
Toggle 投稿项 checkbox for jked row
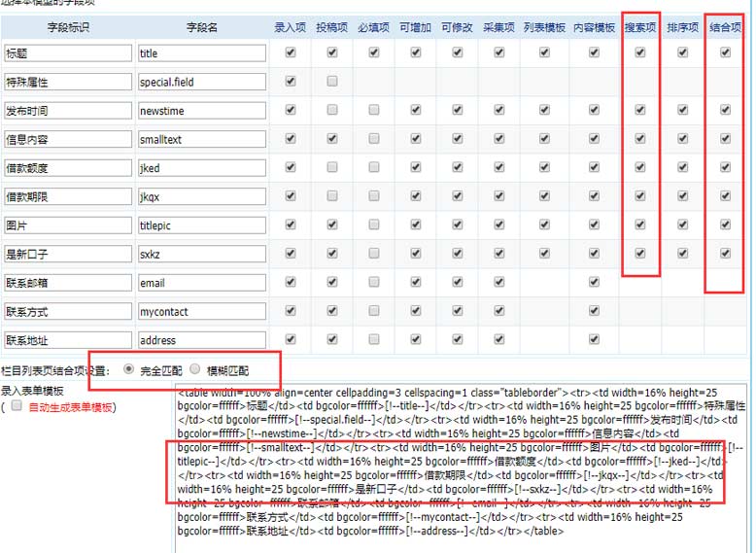(x=332, y=167)
